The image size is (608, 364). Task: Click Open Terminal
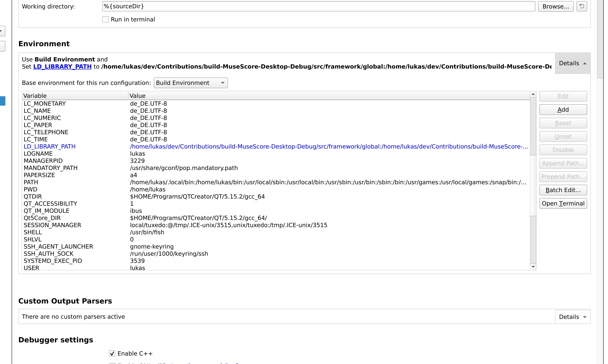tap(563, 203)
